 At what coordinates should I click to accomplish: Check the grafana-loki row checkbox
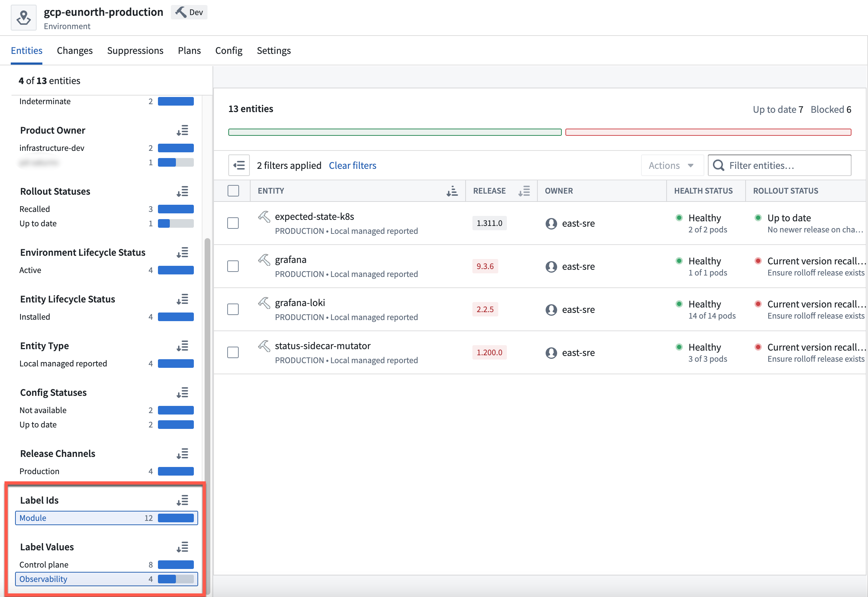pos(233,309)
